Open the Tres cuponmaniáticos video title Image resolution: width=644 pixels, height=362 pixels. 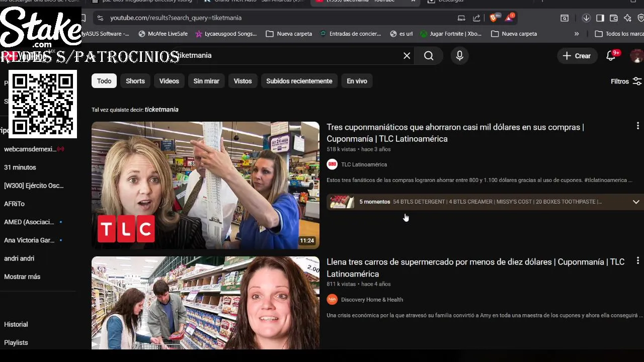click(x=455, y=133)
